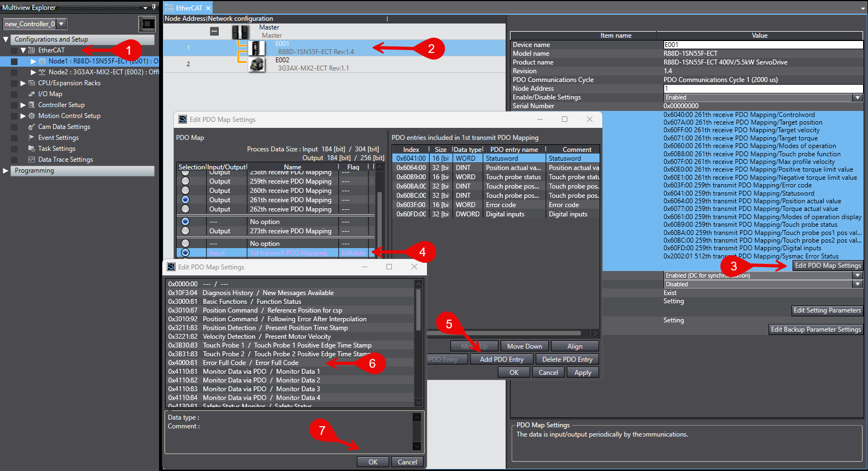
Task: Expand CPU/Expansion Racks tree item
Action: pyautogui.click(x=23, y=83)
